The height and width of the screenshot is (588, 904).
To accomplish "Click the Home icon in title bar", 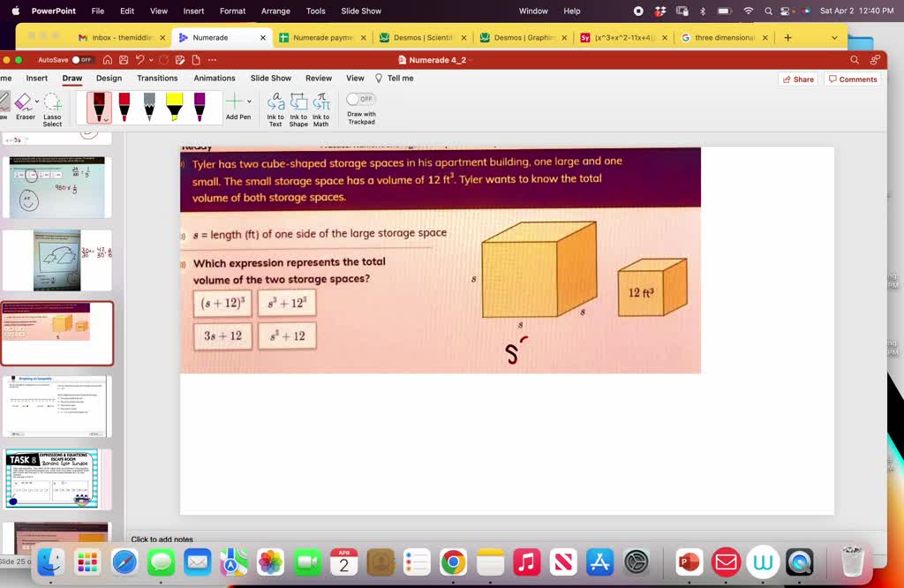I will pos(107,60).
